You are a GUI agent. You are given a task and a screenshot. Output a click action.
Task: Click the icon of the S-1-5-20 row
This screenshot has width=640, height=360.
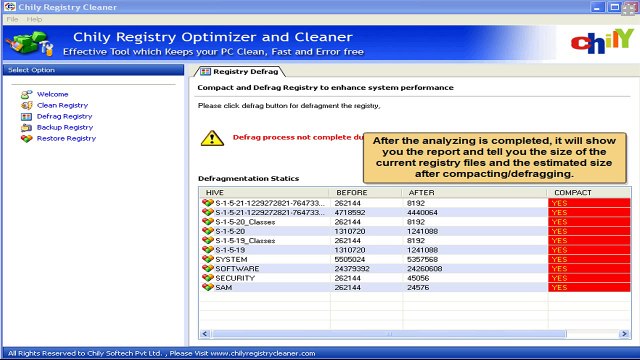(x=208, y=231)
